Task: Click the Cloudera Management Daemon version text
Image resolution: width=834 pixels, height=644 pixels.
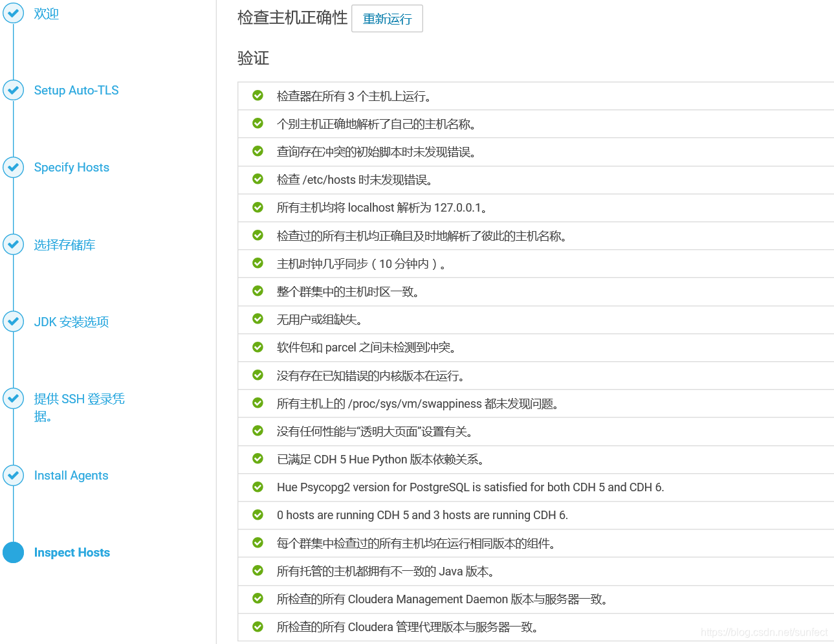Action: click(x=442, y=599)
